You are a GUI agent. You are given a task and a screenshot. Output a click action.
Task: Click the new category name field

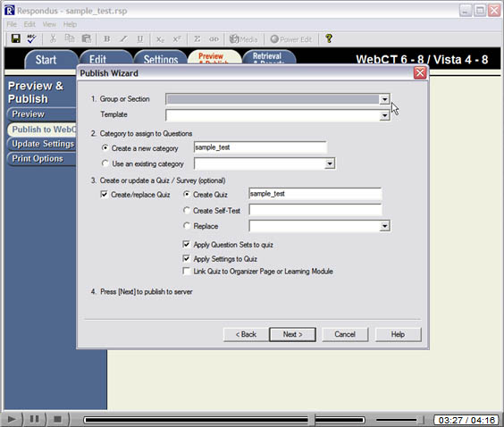(260, 147)
